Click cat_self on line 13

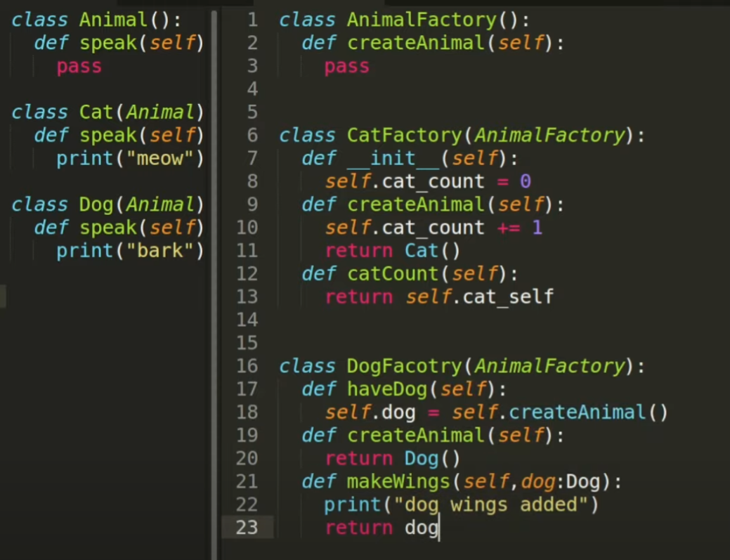509,297
